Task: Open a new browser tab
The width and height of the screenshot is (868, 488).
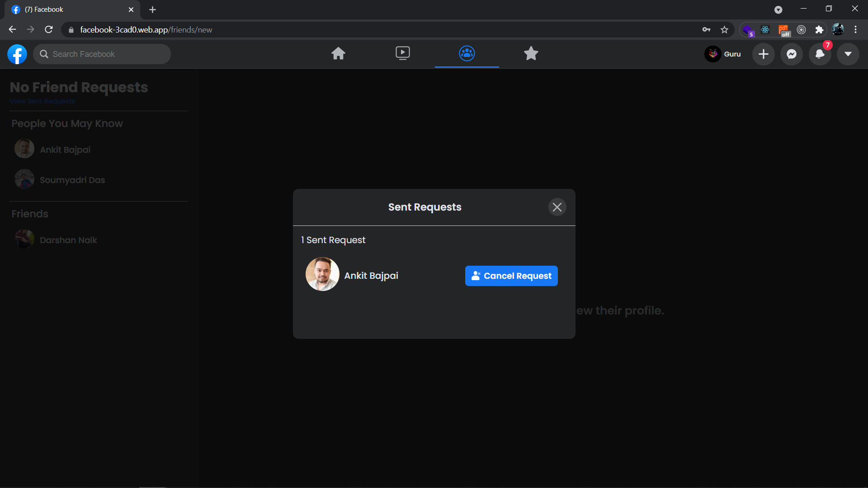Action: coord(152,9)
